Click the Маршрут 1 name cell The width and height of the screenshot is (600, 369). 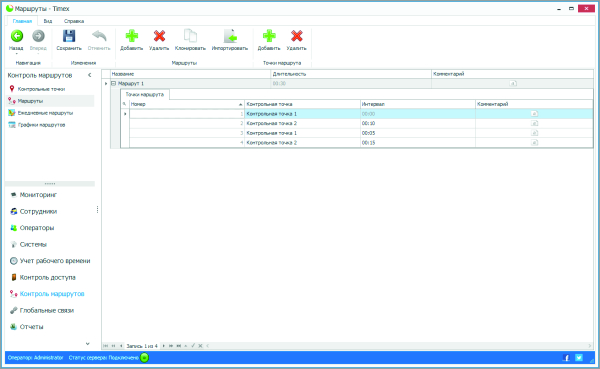pyautogui.click(x=191, y=83)
